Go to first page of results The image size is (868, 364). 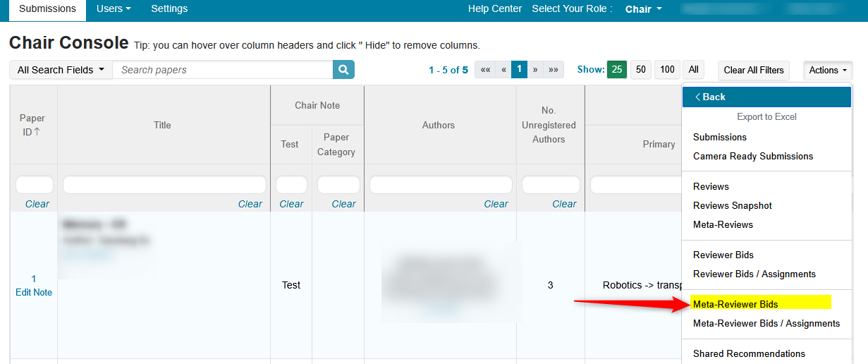point(484,70)
